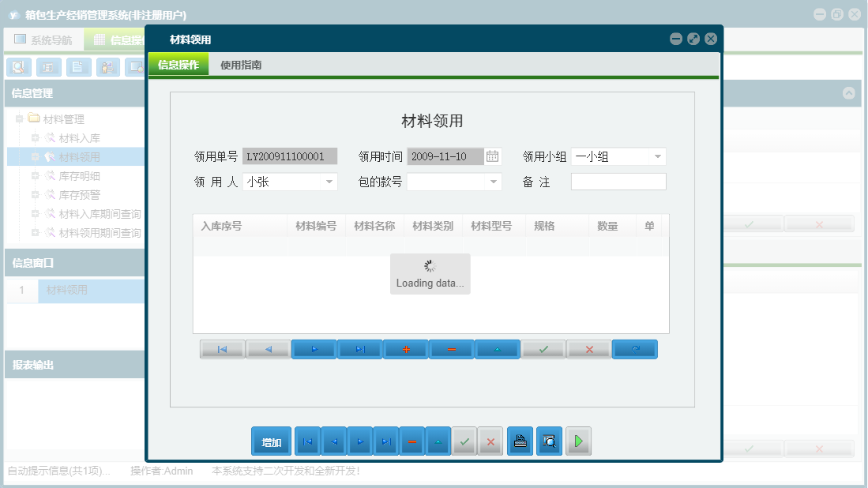Open the calendar icon next to 领用时间

(x=493, y=156)
